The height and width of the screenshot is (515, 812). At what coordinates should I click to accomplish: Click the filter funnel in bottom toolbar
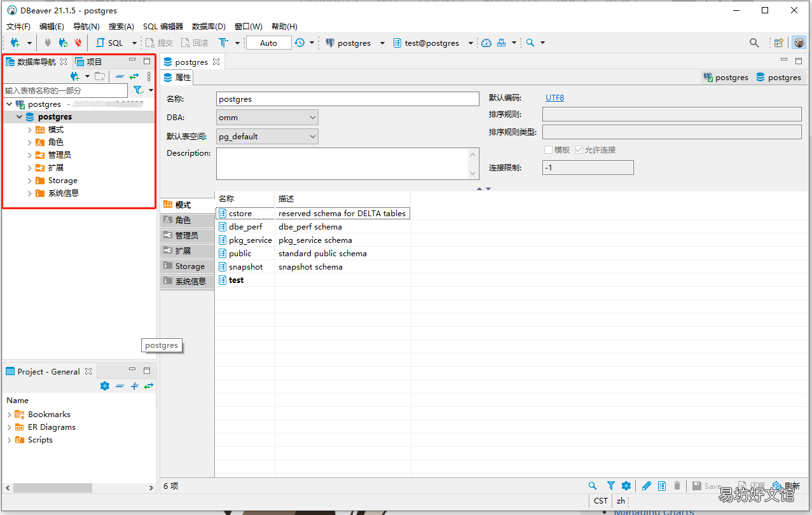pyautogui.click(x=611, y=486)
